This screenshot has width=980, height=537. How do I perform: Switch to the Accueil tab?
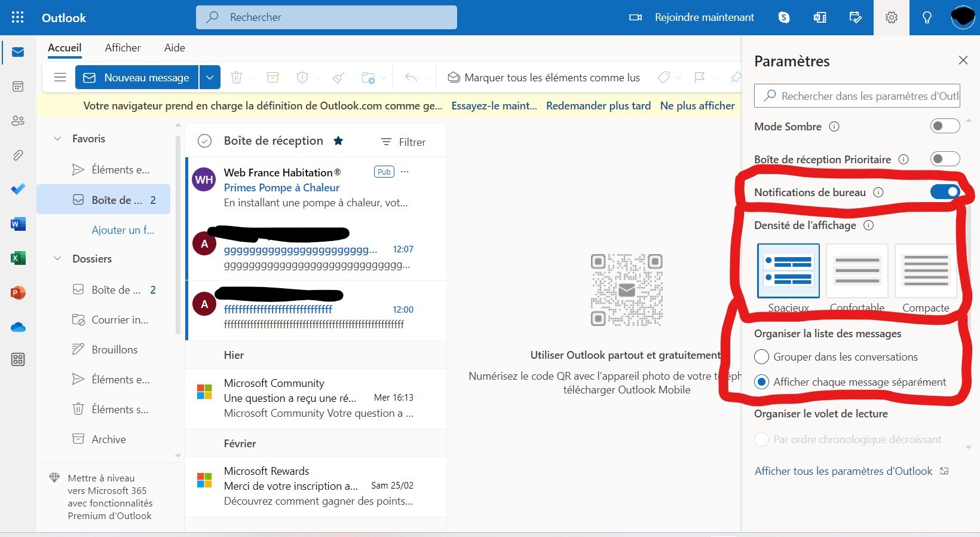point(65,48)
